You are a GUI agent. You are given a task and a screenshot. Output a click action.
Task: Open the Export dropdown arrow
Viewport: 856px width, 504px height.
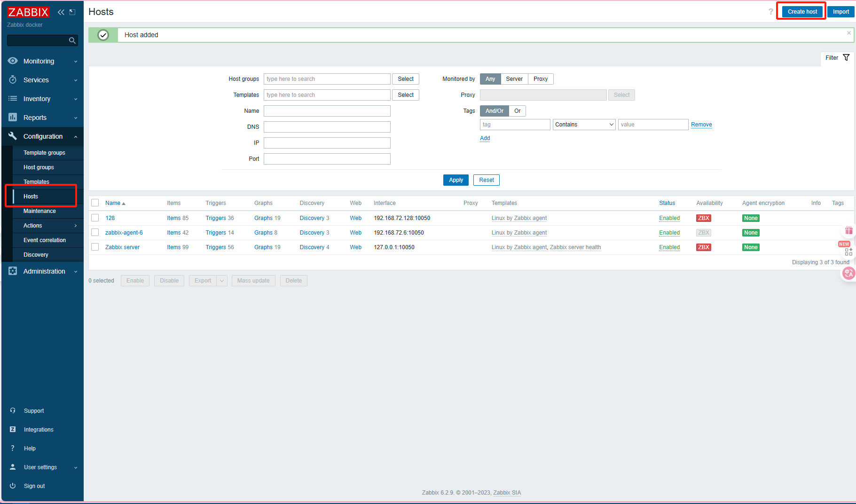tap(222, 281)
